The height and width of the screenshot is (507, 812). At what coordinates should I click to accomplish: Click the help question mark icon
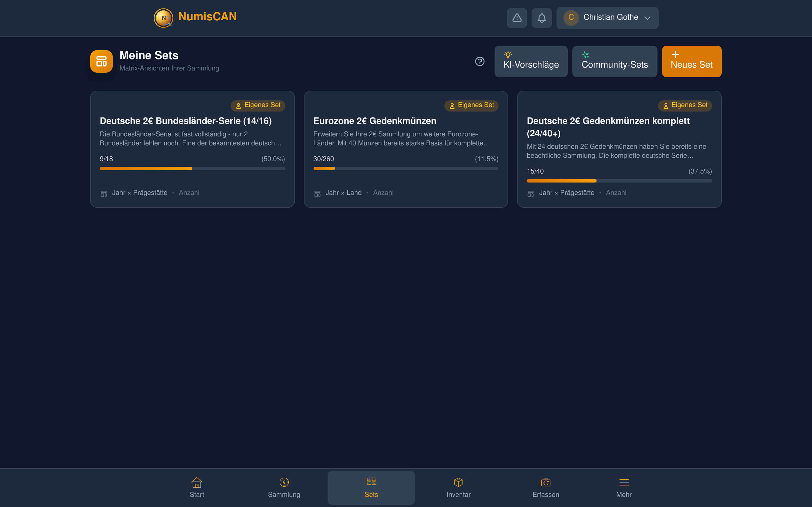tap(480, 61)
